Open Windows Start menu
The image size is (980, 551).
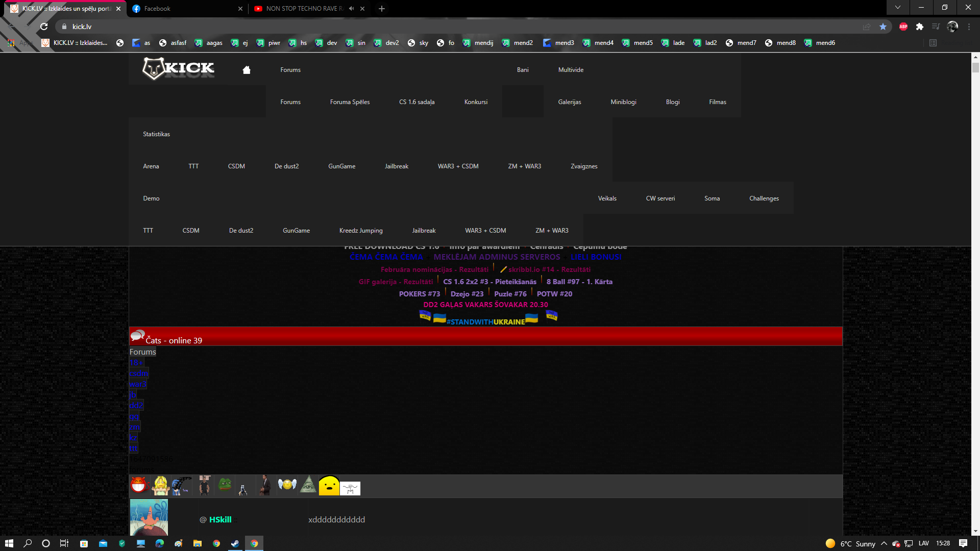(9, 543)
